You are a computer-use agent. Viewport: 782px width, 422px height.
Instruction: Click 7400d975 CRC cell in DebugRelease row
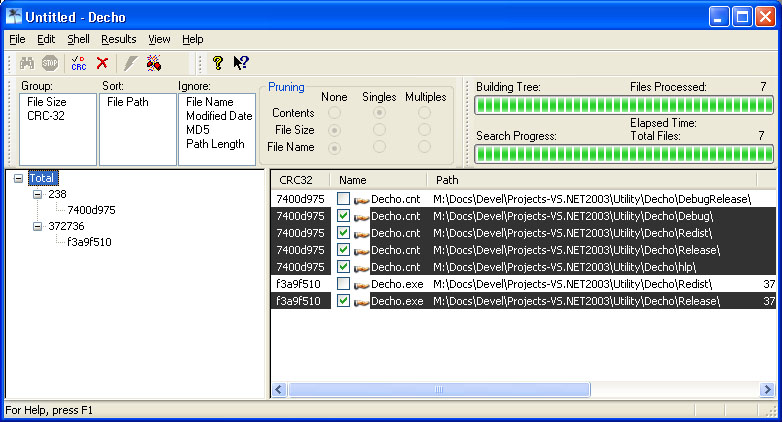coord(300,199)
